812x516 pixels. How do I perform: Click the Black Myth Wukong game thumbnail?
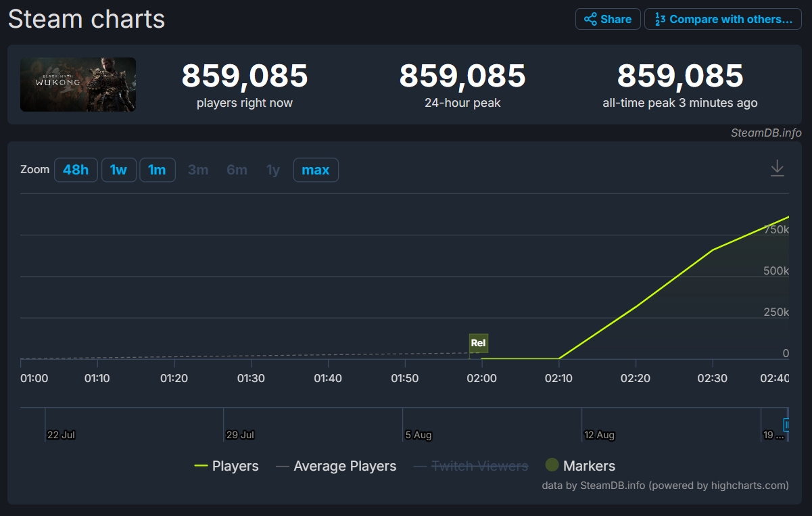(78, 85)
